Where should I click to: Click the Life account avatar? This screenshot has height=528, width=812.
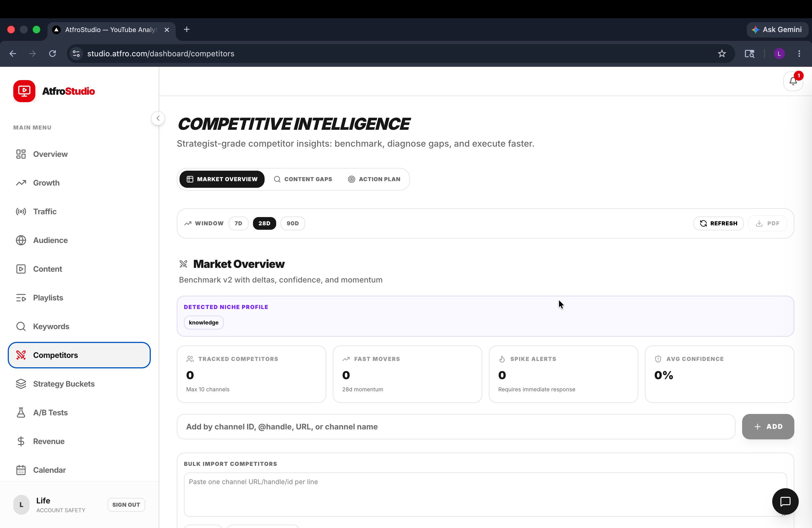22,505
